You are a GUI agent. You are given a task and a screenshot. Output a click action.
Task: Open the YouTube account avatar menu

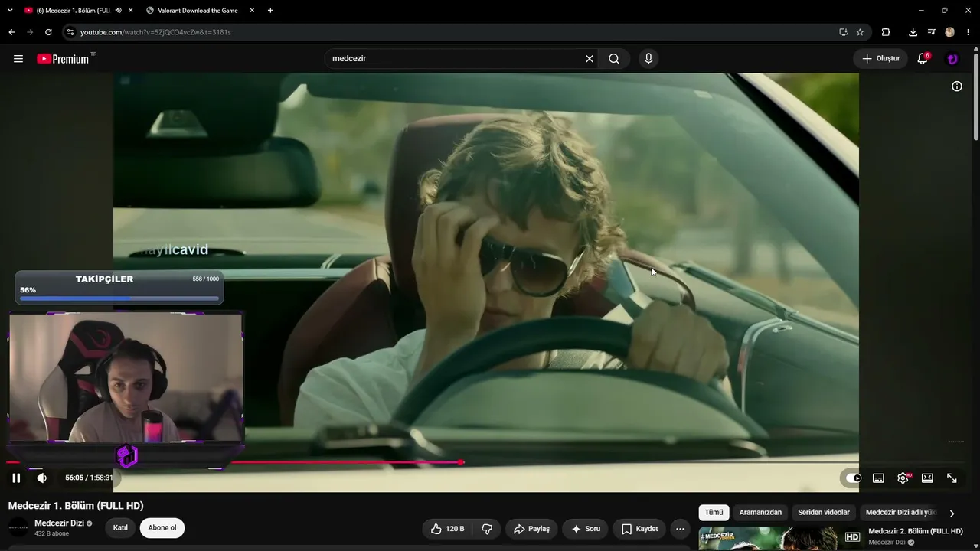[x=952, y=59]
